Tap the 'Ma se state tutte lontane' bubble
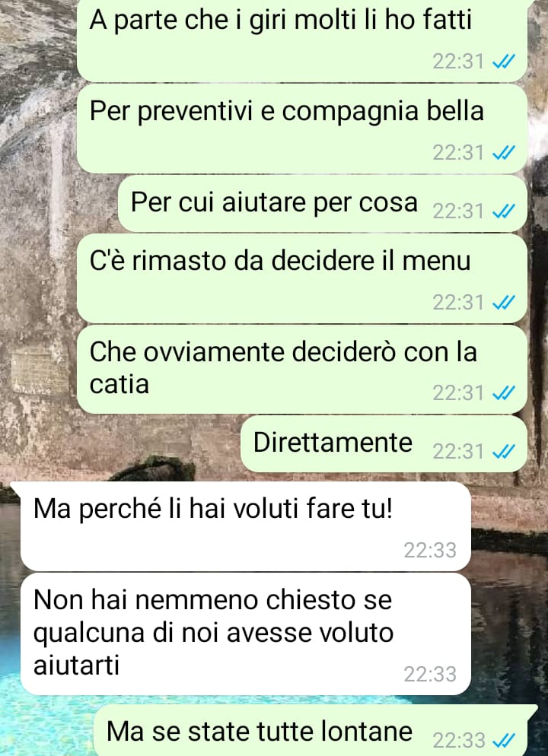 point(314,730)
